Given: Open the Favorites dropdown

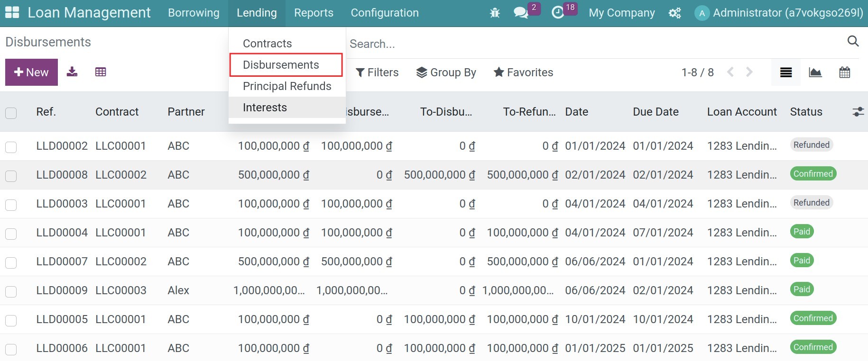Looking at the screenshot, I should pos(523,72).
